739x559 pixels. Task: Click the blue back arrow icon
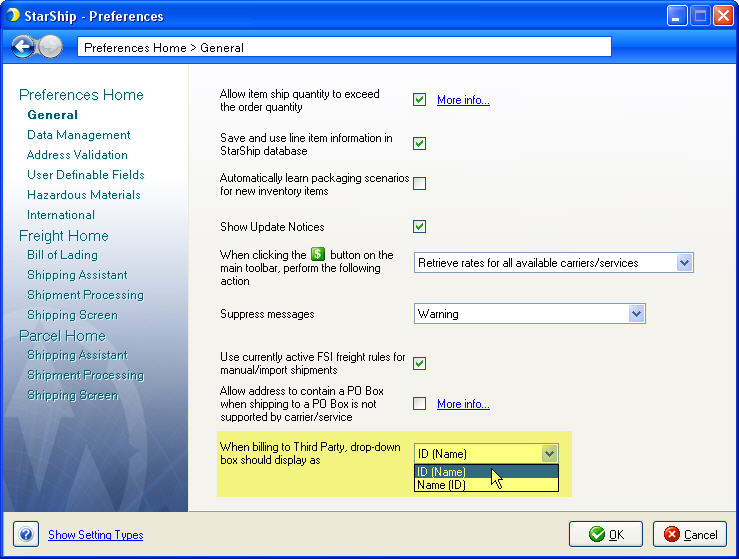tap(22, 47)
